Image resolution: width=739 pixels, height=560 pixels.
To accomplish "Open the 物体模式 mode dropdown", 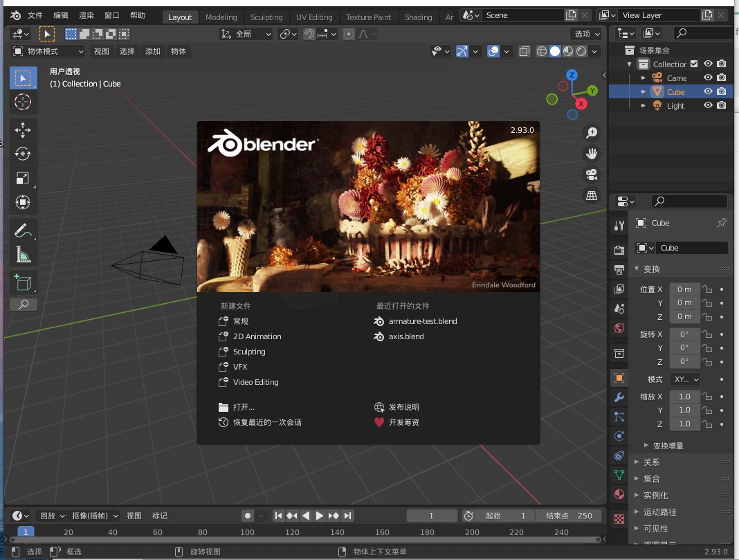I will pos(48,51).
